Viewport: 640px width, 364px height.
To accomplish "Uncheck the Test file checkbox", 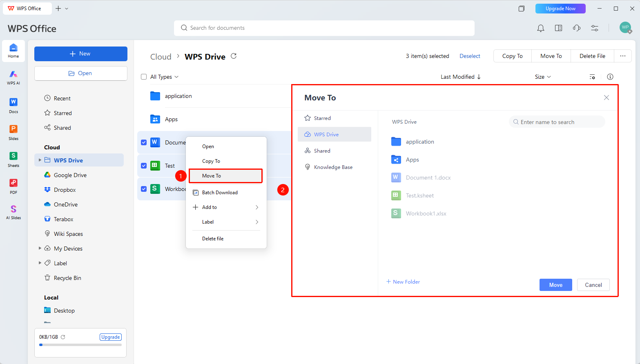I will pyautogui.click(x=144, y=166).
